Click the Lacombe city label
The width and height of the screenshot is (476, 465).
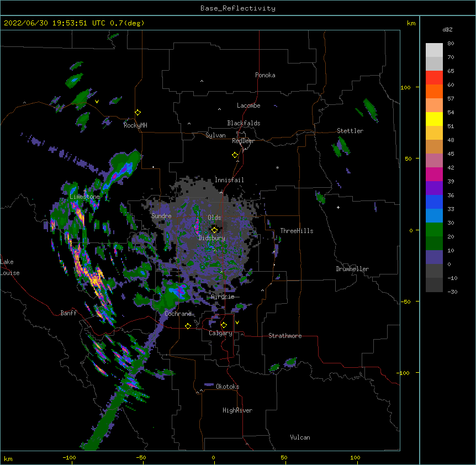(x=248, y=105)
